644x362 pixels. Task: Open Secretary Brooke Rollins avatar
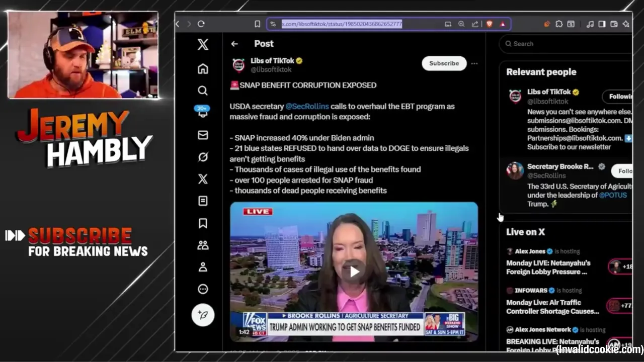point(515,170)
